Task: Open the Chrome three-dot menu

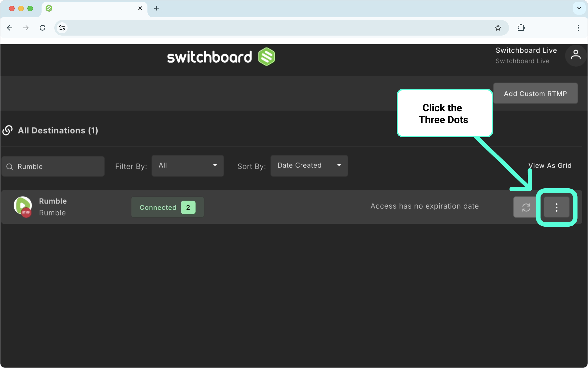Action: (578, 28)
